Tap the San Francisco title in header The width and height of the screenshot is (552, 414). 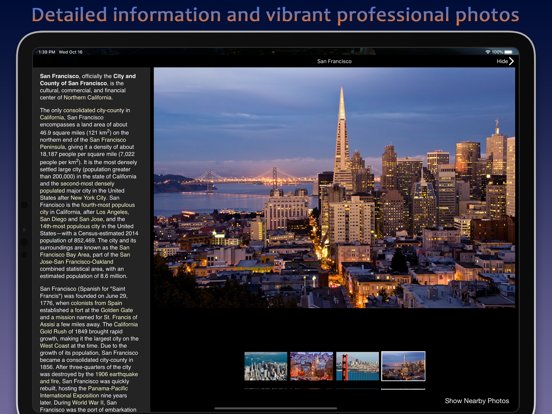coord(334,61)
